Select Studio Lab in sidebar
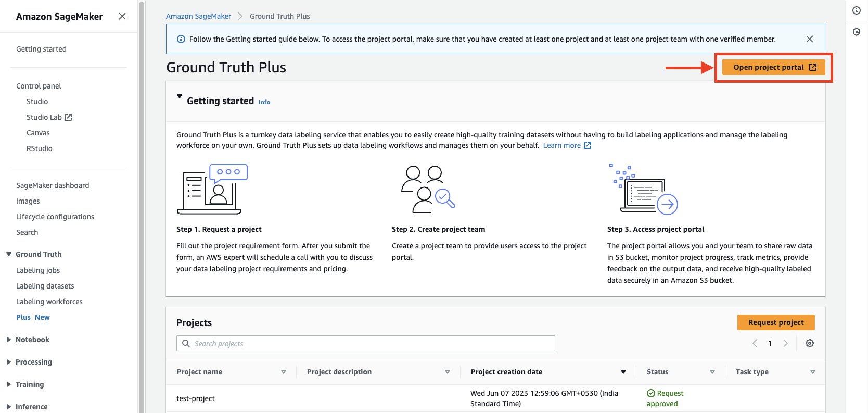Screen dimensions: 868x413 [x=44, y=117]
